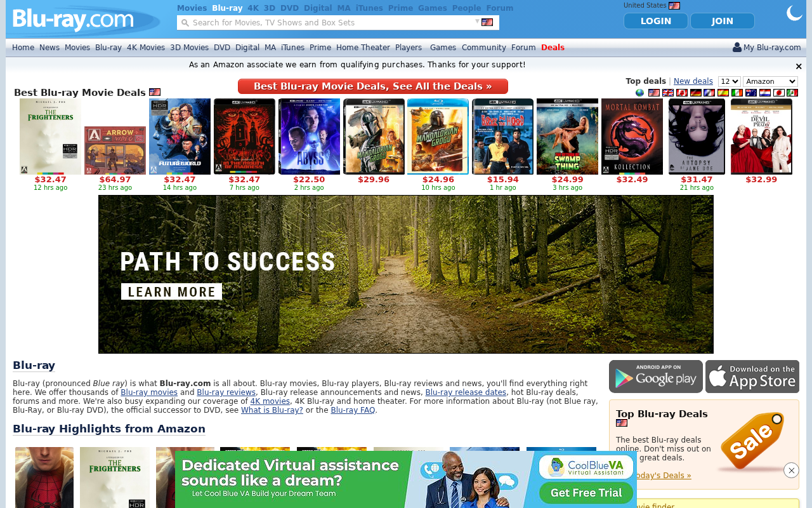Viewport: 812px width, 508px height.
Task: Open the Futureworld cover thumbnail
Action: click(180, 137)
